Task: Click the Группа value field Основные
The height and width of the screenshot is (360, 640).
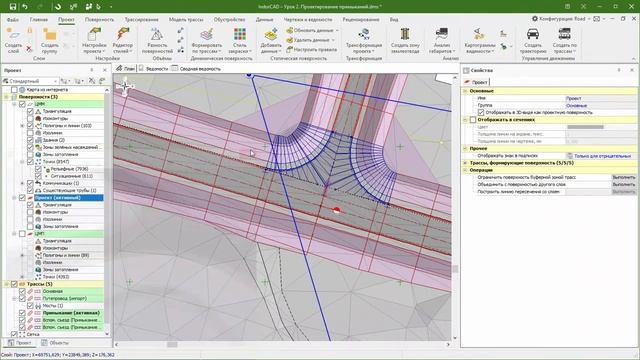Action: (x=601, y=105)
